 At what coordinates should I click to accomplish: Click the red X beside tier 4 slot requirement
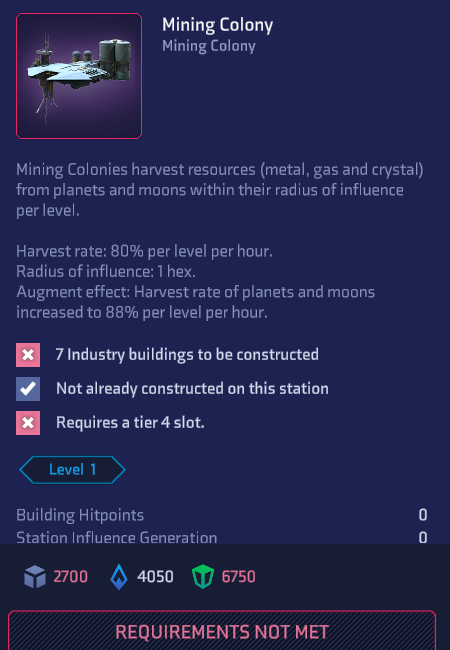pyautogui.click(x=28, y=423)
